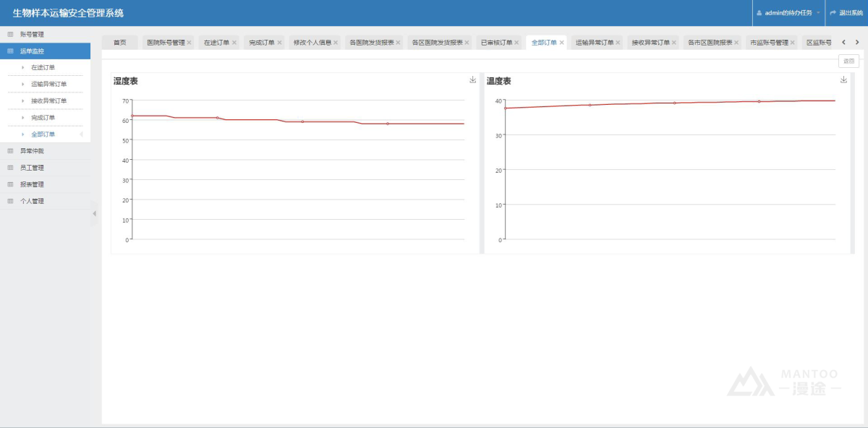Close the 运输异常订单 tab
Image resolution: width=868 pixels, height=428 pixels.
pos(618,43)
